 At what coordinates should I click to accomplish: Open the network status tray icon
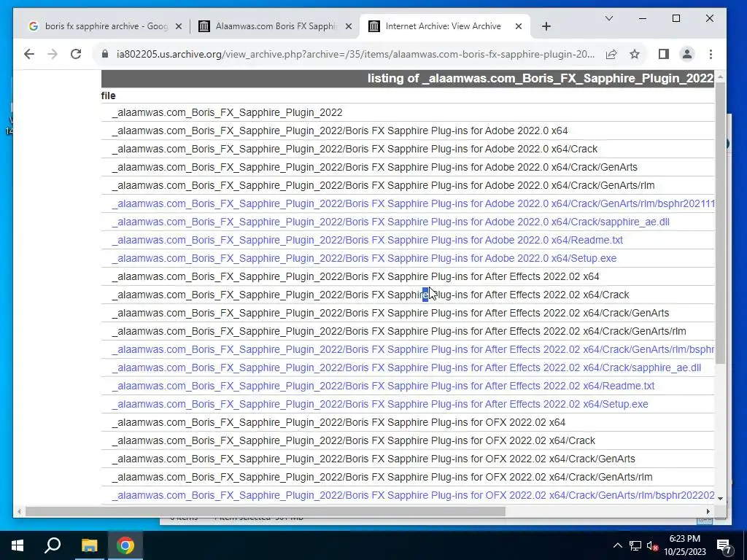[x=635, y=545]
